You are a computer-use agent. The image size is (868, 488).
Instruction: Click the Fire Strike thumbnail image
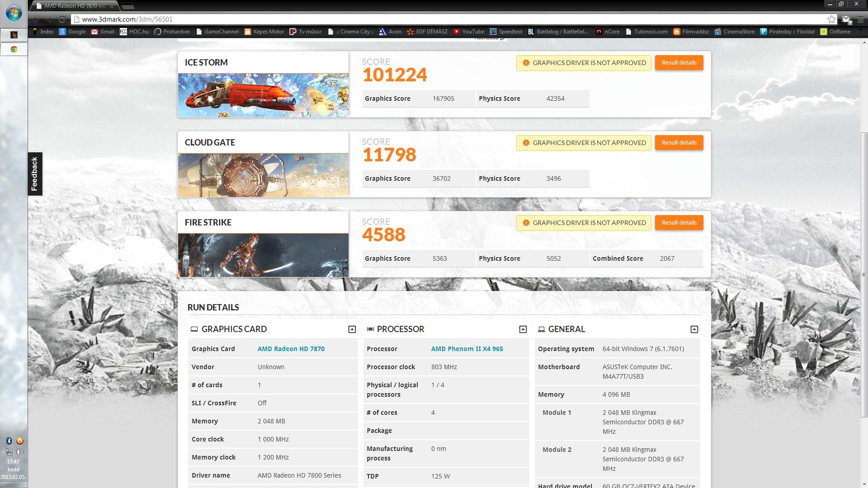coord(263,255)
